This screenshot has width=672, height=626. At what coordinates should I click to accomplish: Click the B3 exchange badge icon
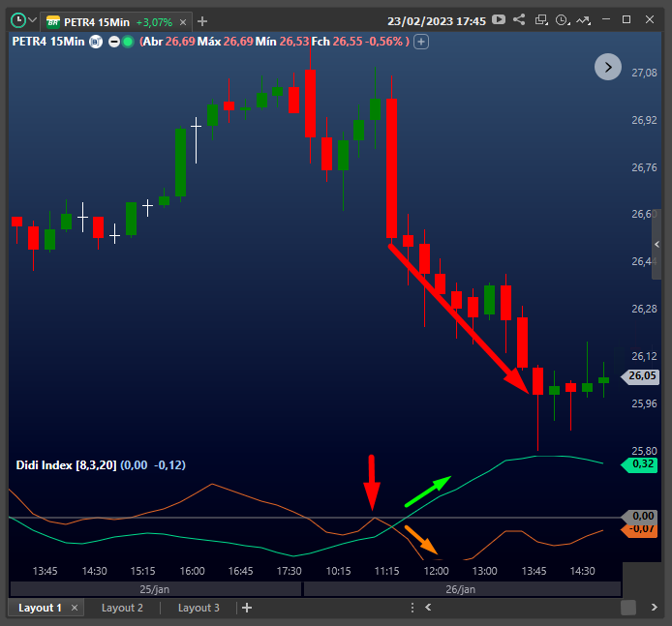point(96,42)
